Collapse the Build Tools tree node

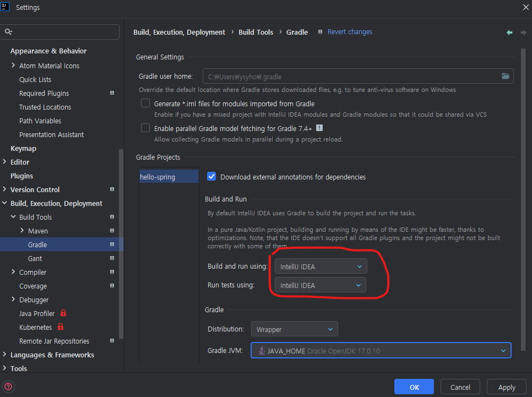[13, 217]
